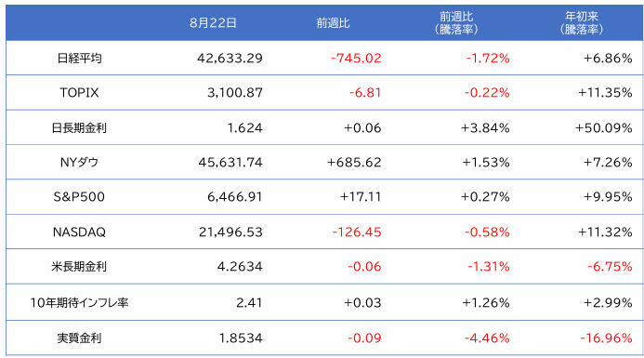Click the 10年期待インフレ率 label
This screenshot has height=358, width=644.
(79, 303)
